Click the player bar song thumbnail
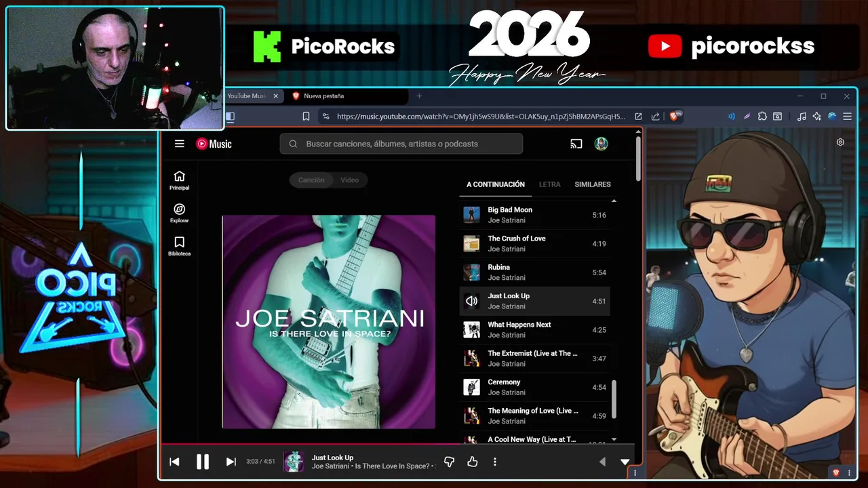The image size is (868, 488). click(x=294, y=462)
